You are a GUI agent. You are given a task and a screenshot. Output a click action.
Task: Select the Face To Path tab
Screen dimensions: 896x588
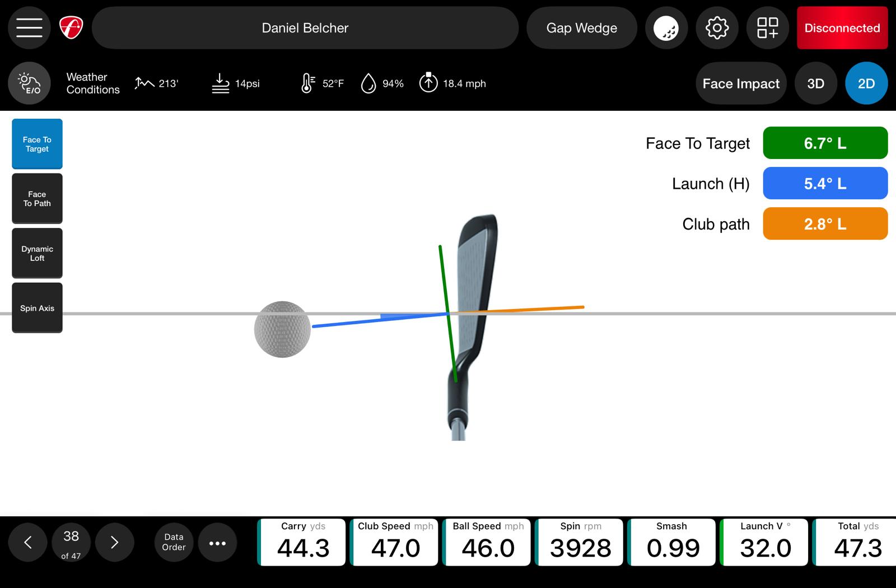[x=37, y=199]
